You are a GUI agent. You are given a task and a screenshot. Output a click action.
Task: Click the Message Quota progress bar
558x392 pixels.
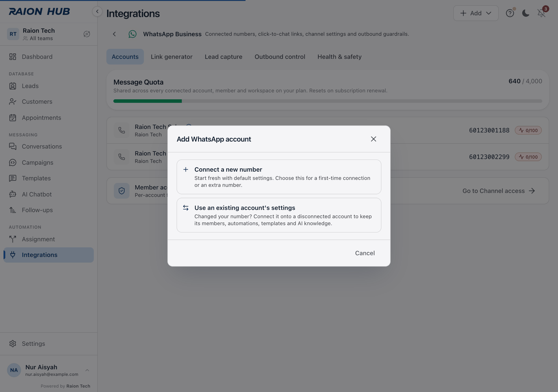[327, 101]
